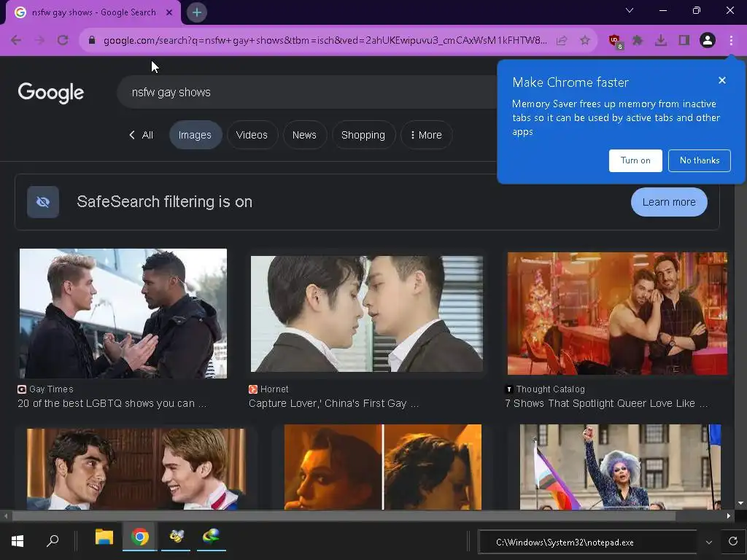The width and height of the screenshot is (747, 560).
Task: Click the browser forward arrow
Action: (39, 41)
